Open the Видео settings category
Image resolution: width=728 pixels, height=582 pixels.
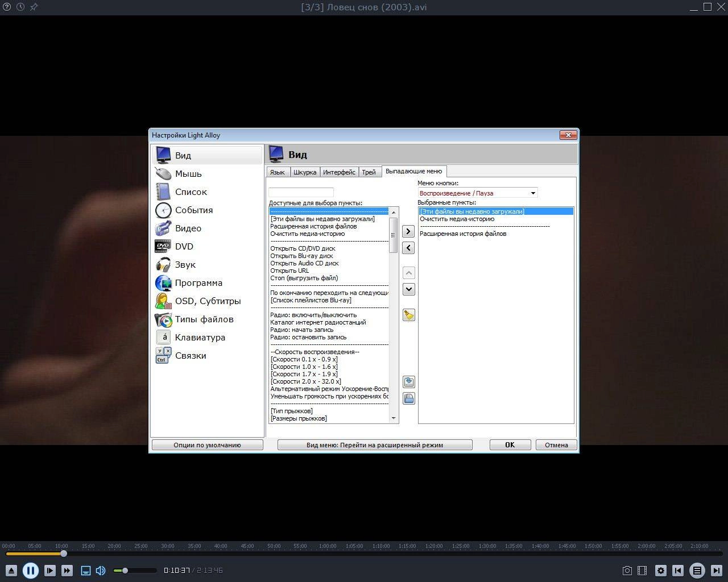point(207,228)
